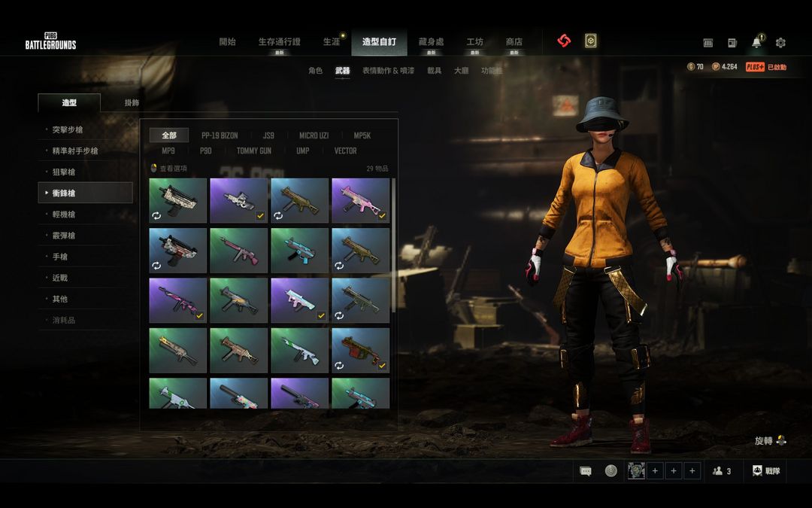The image size is (812, 508).
Task: Select the 造型自訂 tab
Action: tap(379, 42)
